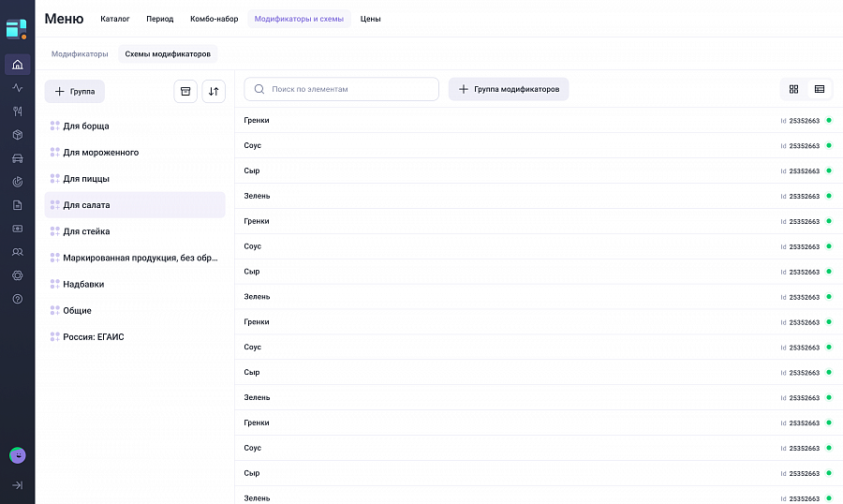Click the sort arrows icon button
Image resolution: width=843 pixels, height=504 pixels.
(x=214, y=92)
